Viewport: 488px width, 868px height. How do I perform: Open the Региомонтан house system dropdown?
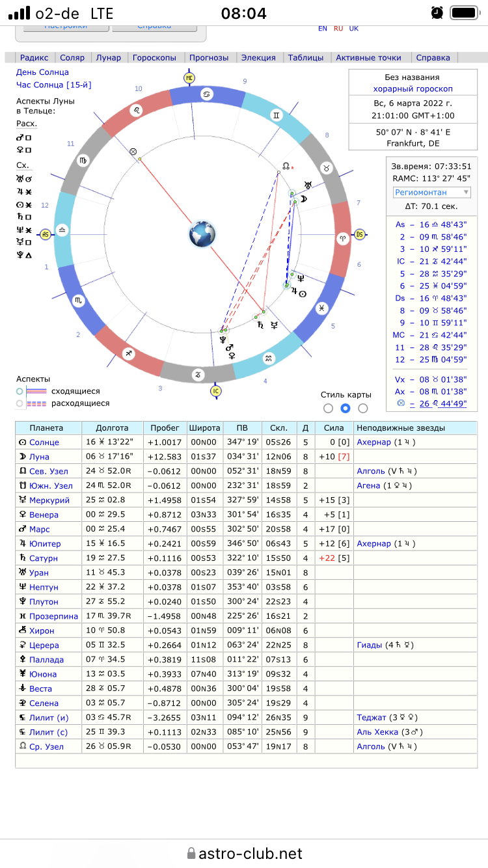click(x=432, y=192)
